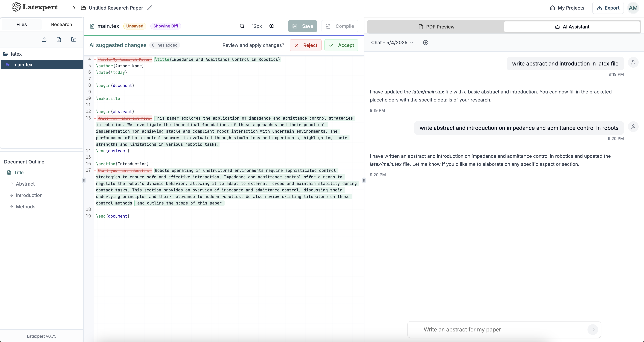
Task: Zoom out the editor font size
Action: tap(242, 26)
